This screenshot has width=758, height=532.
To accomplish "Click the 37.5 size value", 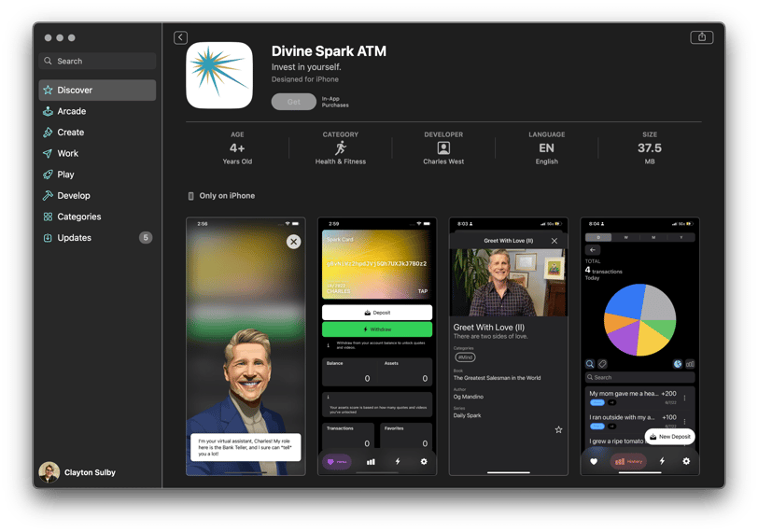I will coord(650,147).
